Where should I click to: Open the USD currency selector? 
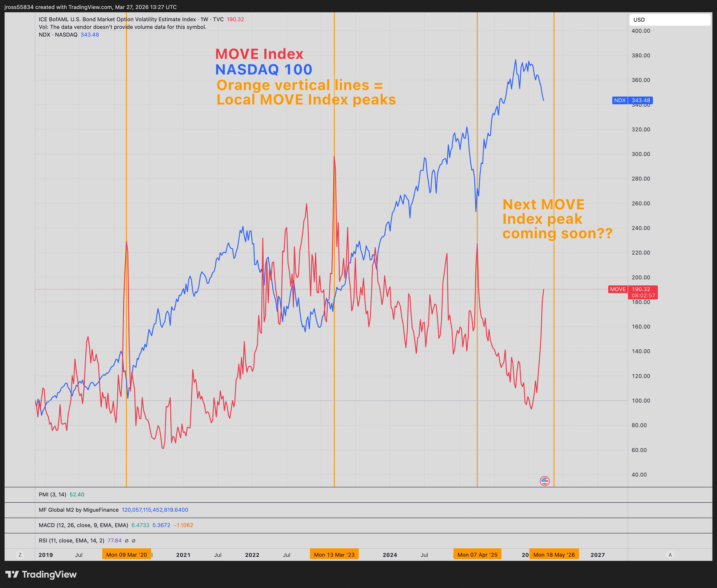(x=670, y=20)
